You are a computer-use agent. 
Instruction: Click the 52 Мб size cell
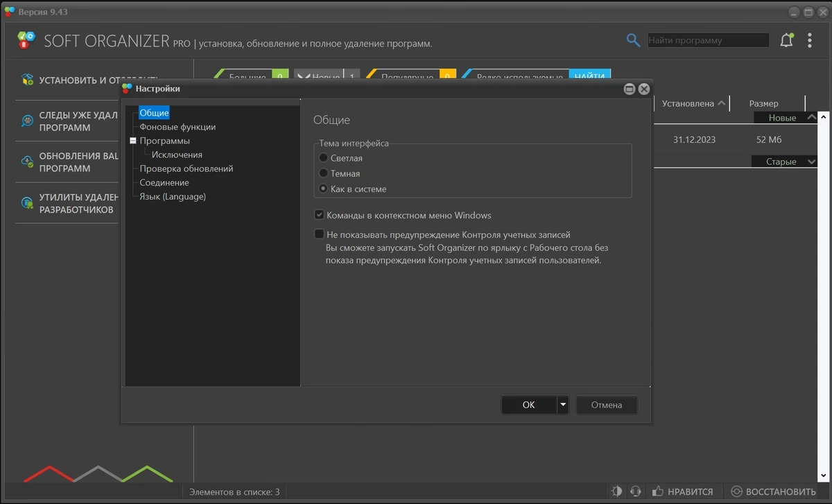769,139
